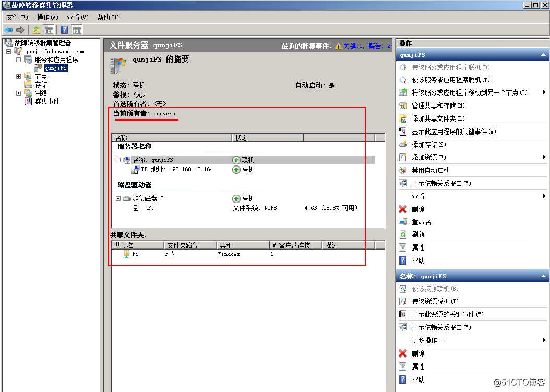Click 显示此应用程序的关键事件(W)

click(453, 132)
